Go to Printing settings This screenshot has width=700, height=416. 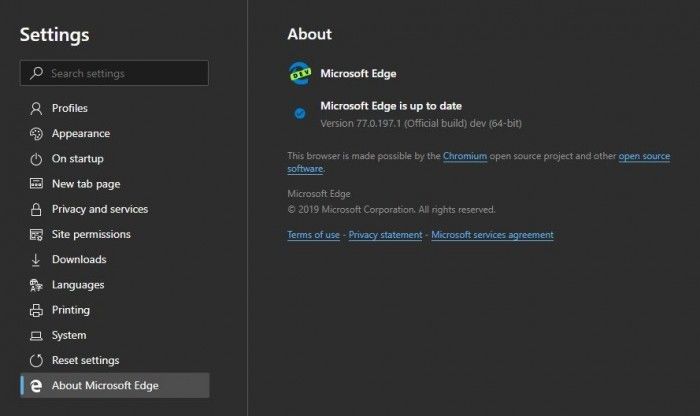115,310
